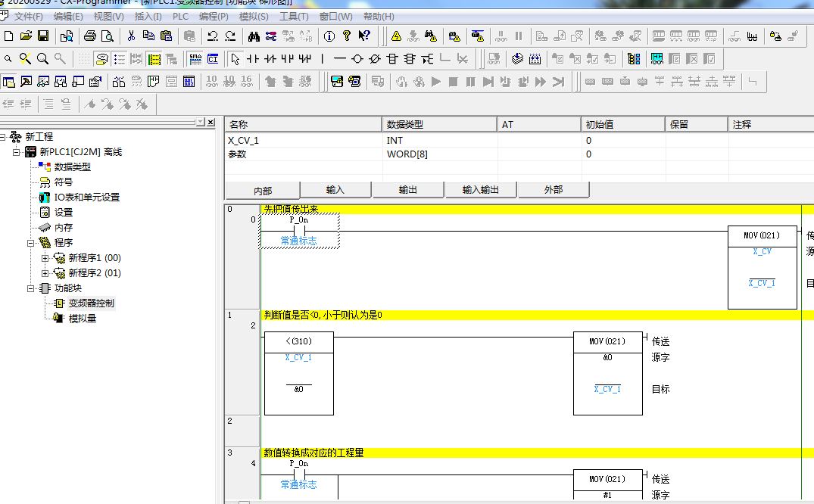The image size is (814, 504).
Task: Open the 编辑(E) menu
Action: 68,16
